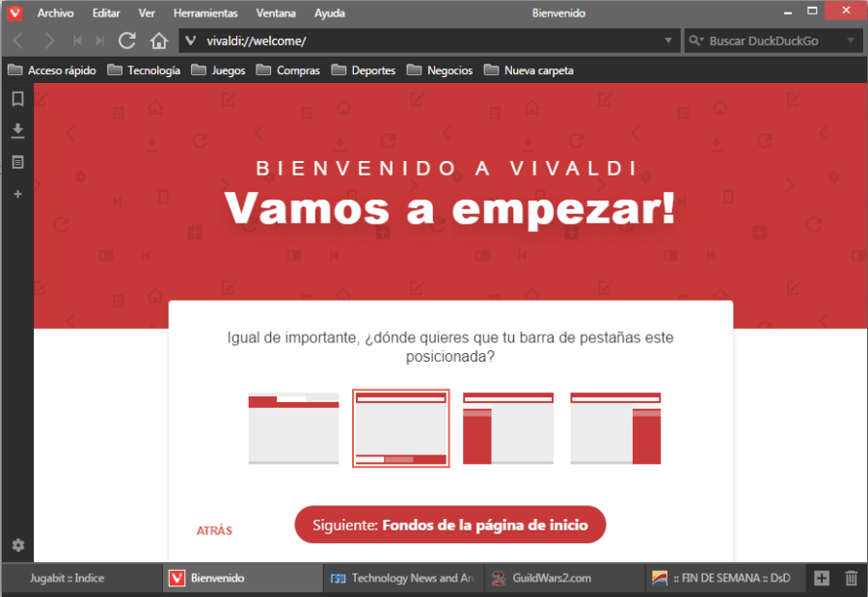Go to the Home page
868x597 pixels.
tap(159, 41)
